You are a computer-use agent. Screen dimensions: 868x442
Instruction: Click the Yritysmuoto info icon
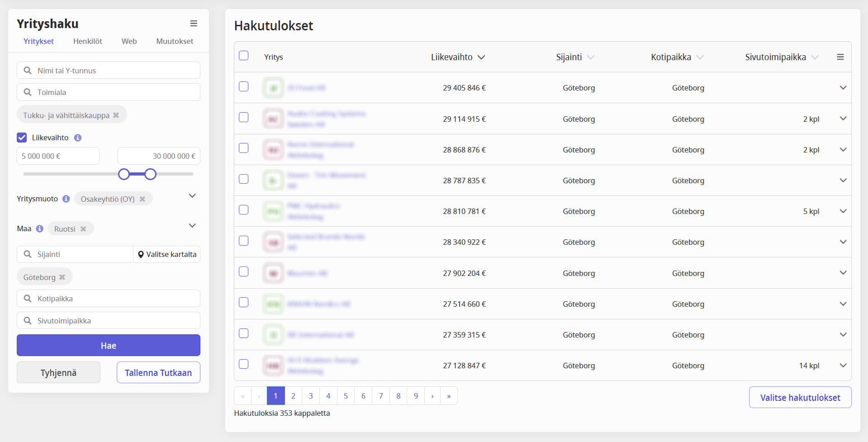pos(66,199)
